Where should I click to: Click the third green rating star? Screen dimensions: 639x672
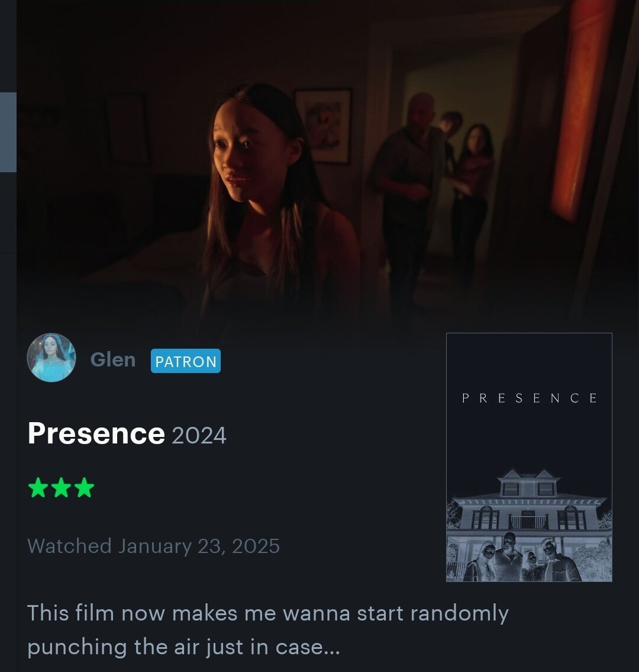pyautogui.click(x=84, y=488)
